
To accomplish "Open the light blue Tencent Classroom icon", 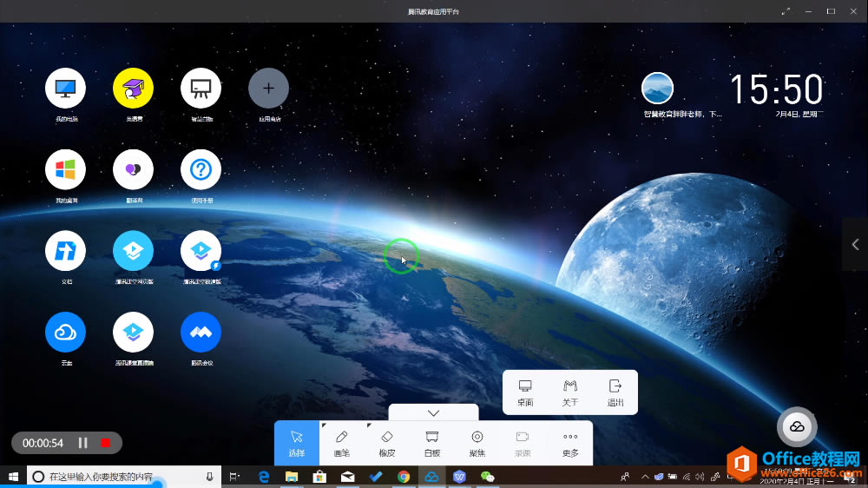I will 133,251.
